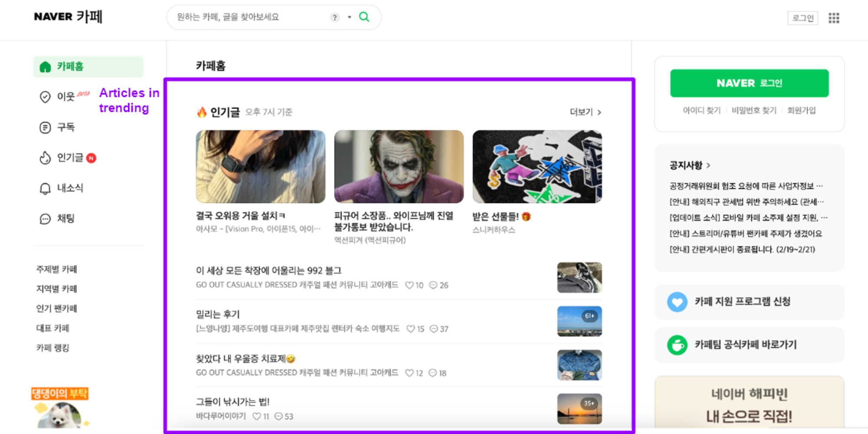Click the fire icon beside 인기글 heading
The height and width of the screenshot is (434, 868).
pos(201,112)
